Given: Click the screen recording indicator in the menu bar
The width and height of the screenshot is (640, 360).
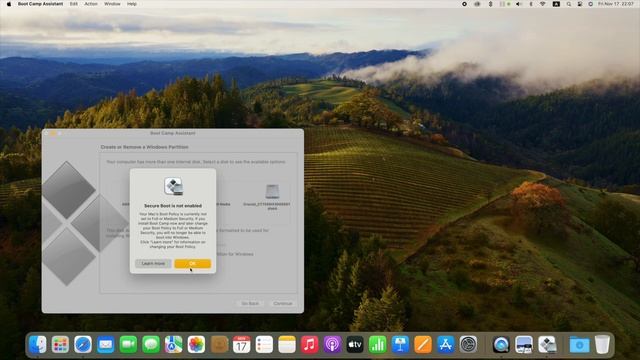Looking at the screenshot, I should (x=464, y=4).
